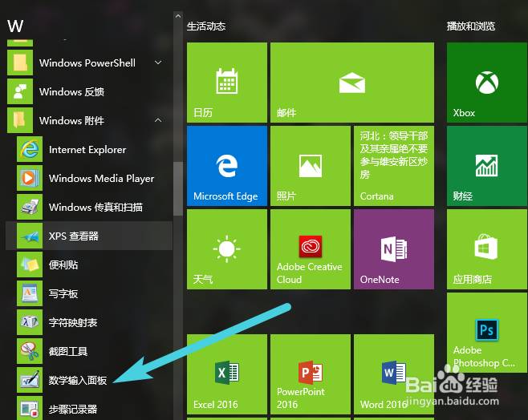Select the Windows Media Player text label
The width and height of the screenshot is (528, 420).
(x=102, y=179)
